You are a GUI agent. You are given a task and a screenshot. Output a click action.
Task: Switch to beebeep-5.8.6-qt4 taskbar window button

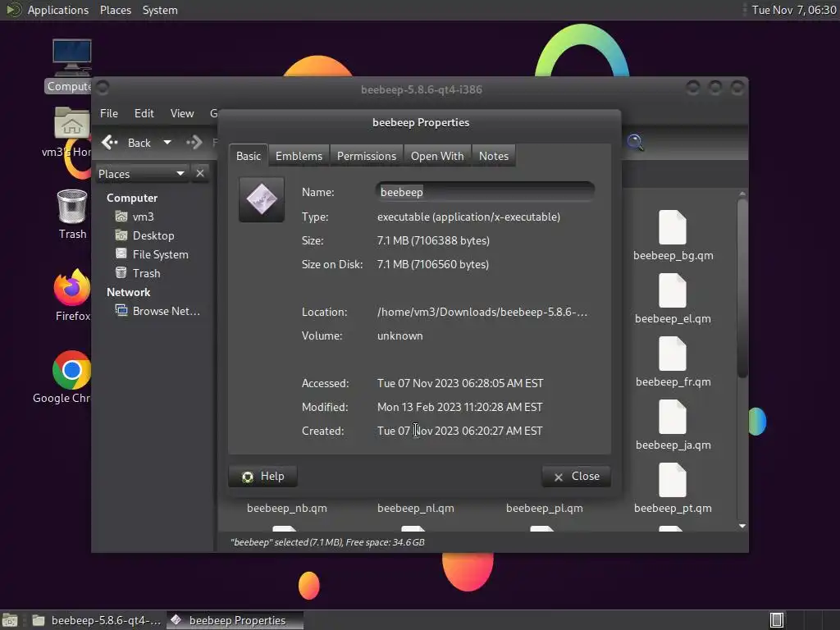pyautogui.click(x=97, y=620)
